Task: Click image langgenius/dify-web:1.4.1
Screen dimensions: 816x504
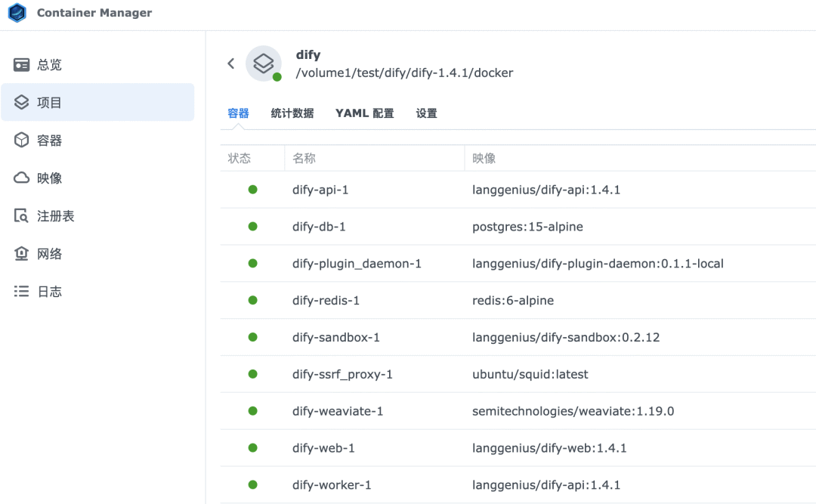Action: [x=549, y=448]
